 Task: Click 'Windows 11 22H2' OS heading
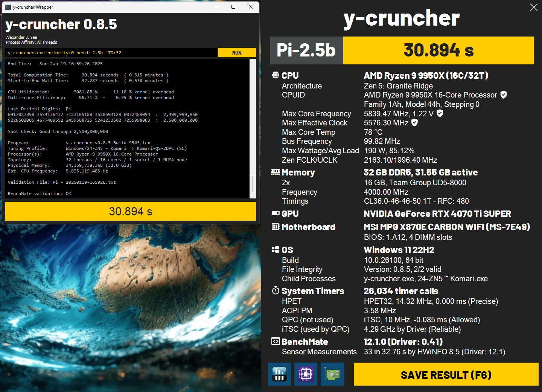[399, 250]
